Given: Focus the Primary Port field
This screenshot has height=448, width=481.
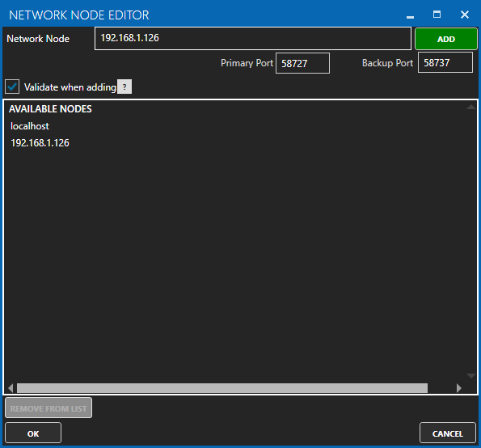Looking at the screenshot, I should click(302, 63).
